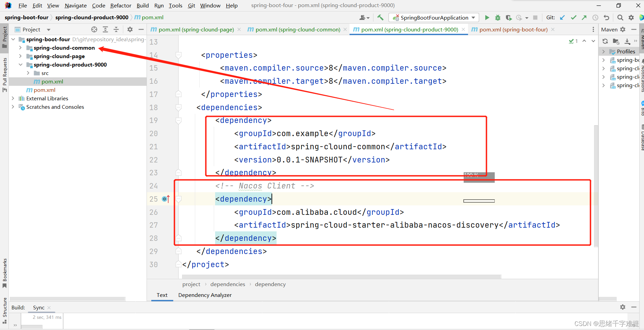
Task: Click the Git update project blue arrow
Action: [x=562, y=18]
